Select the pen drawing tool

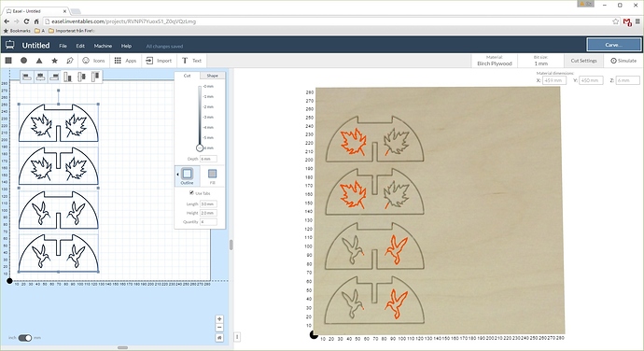70,61
